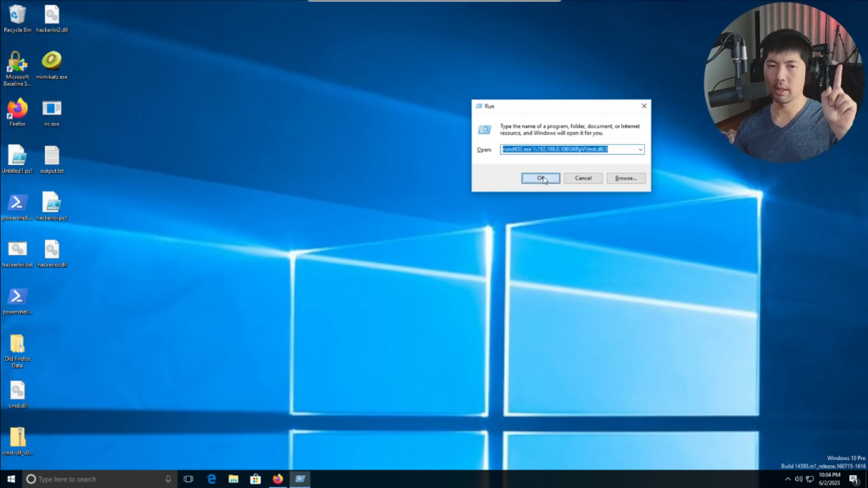868x488 pixels.
Task: Select the Recycle Bin desktop icon
Action: coord(17,19)
